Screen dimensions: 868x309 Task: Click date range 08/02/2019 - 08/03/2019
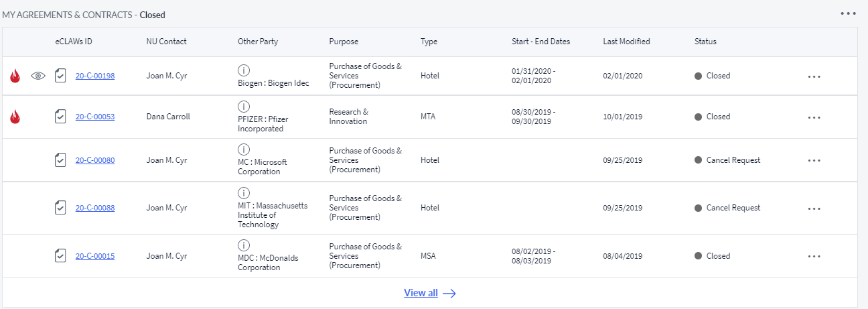click(534, 255)
